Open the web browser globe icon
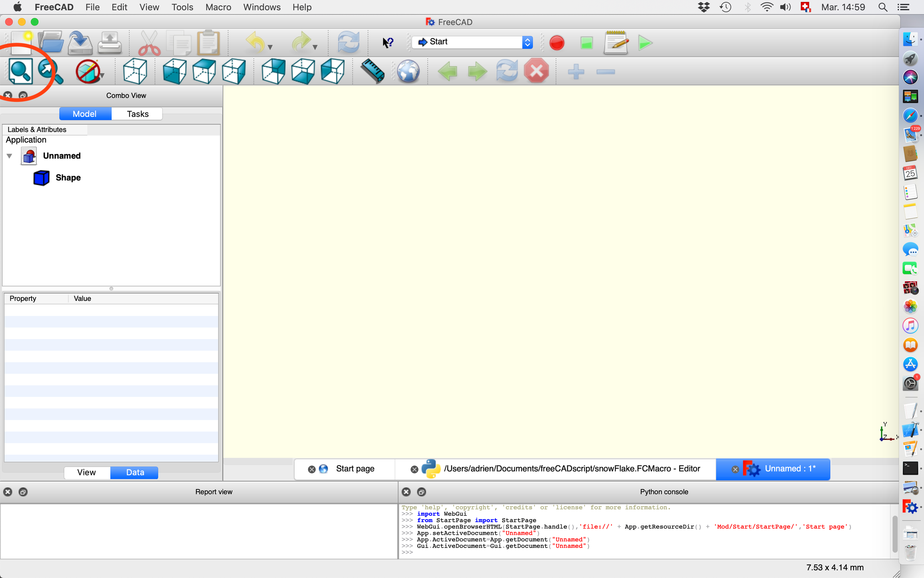The width and height of the screenshot is (924, 578). click(408, 71)
